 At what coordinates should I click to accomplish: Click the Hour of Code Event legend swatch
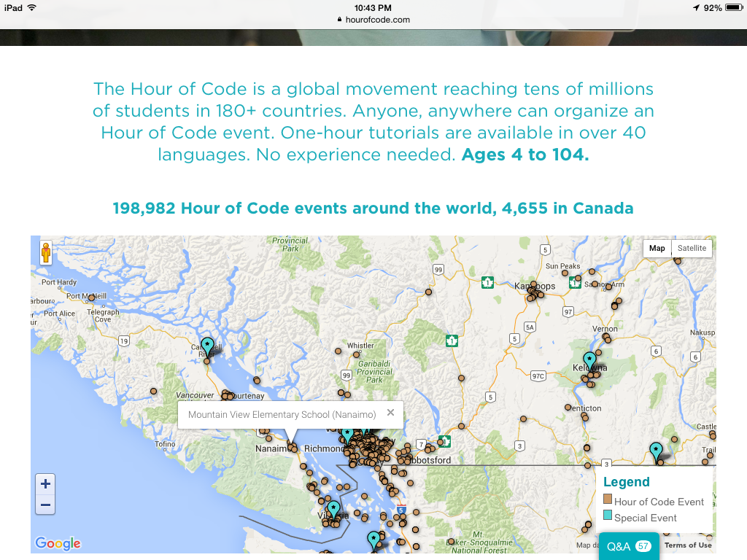click(608, 500)
